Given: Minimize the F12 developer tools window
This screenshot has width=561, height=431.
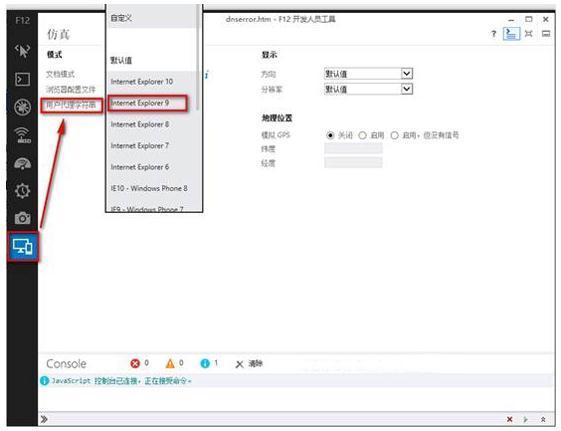Looking at the screenshot, I should pyautogui.click(x=511, y=19).
